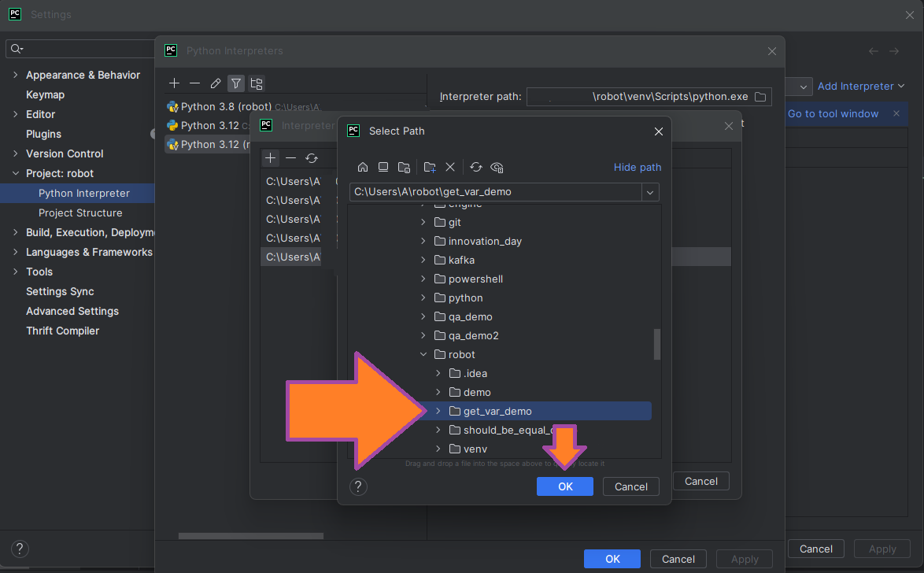Click the Python Interpreters horizontal scrollbar

tap(251, 536)
